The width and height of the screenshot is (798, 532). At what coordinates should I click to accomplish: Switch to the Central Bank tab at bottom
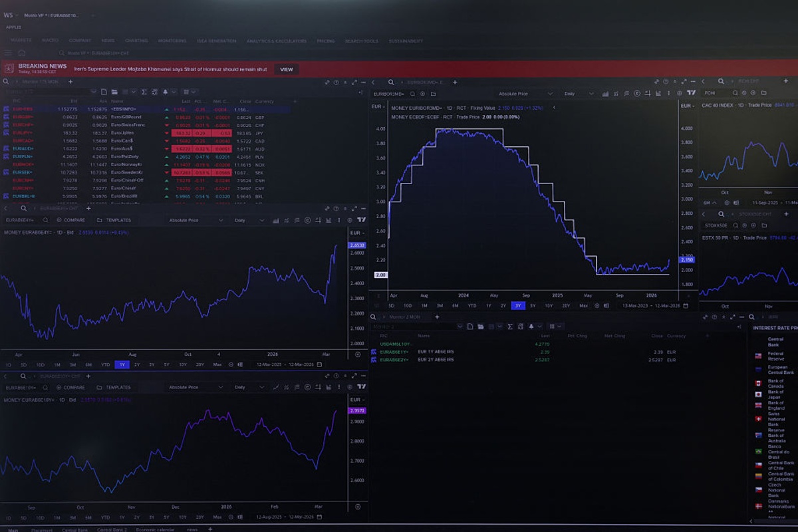click(x=75, y=530)
